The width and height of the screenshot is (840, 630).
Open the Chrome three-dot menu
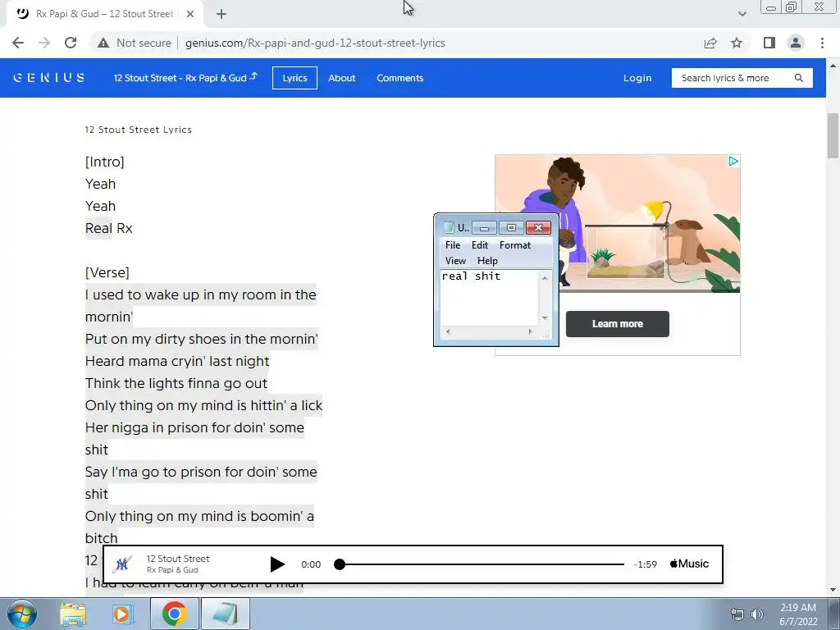pos(822,43)
